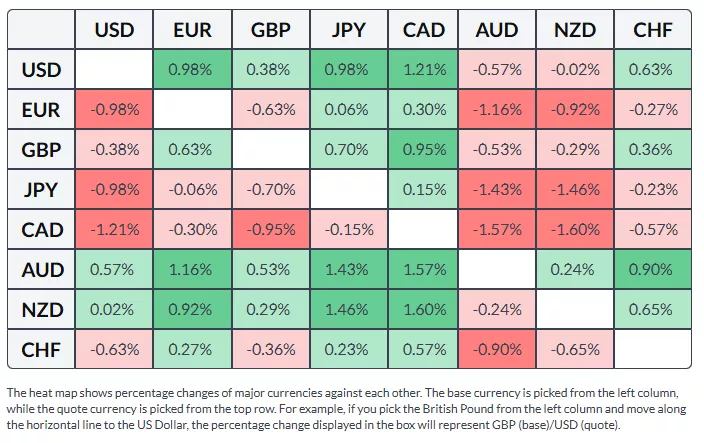Click the GBP row label
The image size is (704, 443).
pyautogui.click(x=42, y=150)
